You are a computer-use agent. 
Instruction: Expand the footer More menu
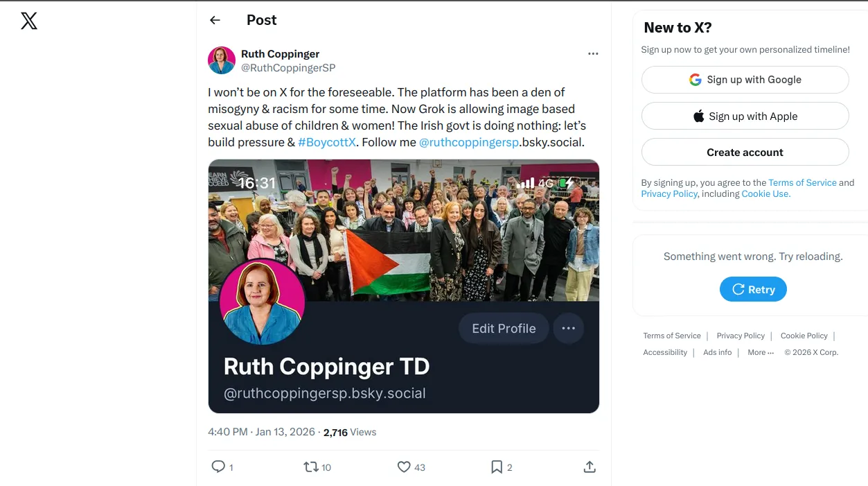coord(760,352)
